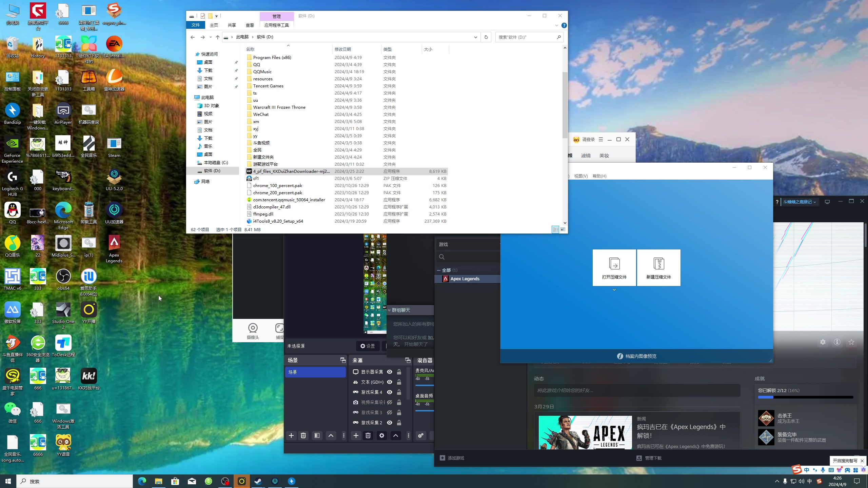The width and height of the screenshot is (868, 488).
Task: Add a new source in OBS
Action: [356, 435]
